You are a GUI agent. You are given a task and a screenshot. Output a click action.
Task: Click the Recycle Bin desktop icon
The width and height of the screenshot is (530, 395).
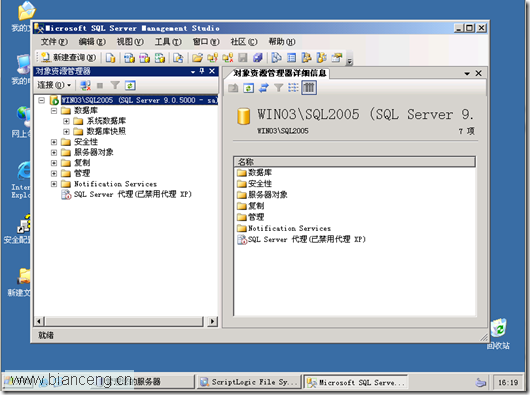499,335
